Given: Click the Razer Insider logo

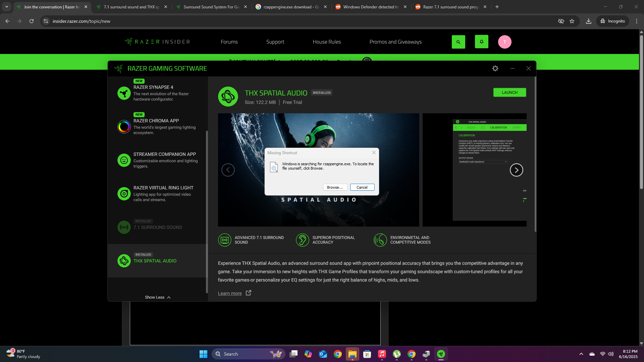Looking at the screenshot, I should tap(157, 42).
